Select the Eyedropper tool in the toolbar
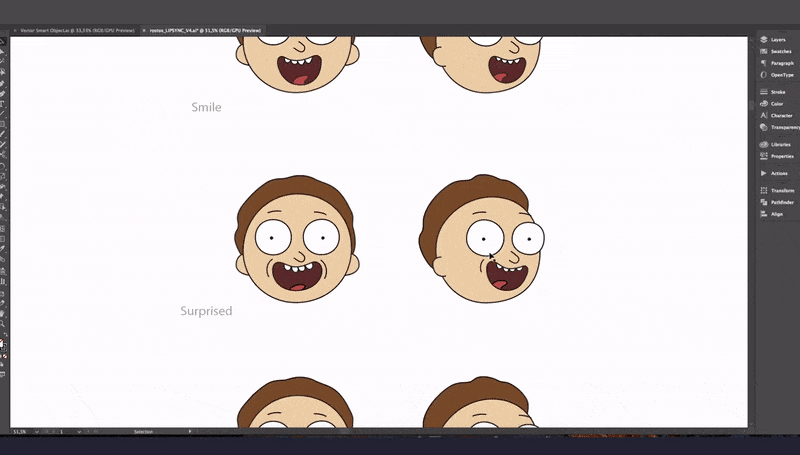Viewport: 800px width, 455px height. point(3,248)
